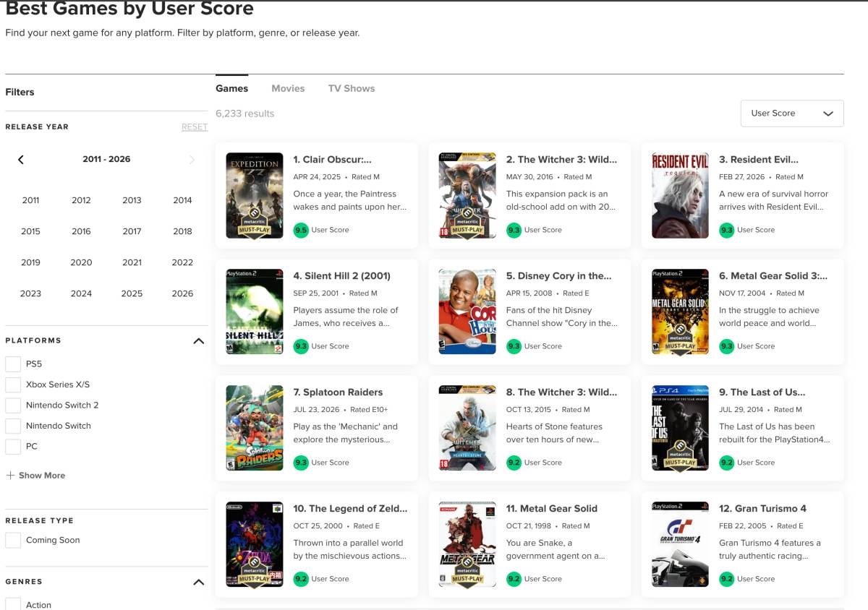
Task: Click the 2011 - 2026 year range label
Action: [106, 159]
